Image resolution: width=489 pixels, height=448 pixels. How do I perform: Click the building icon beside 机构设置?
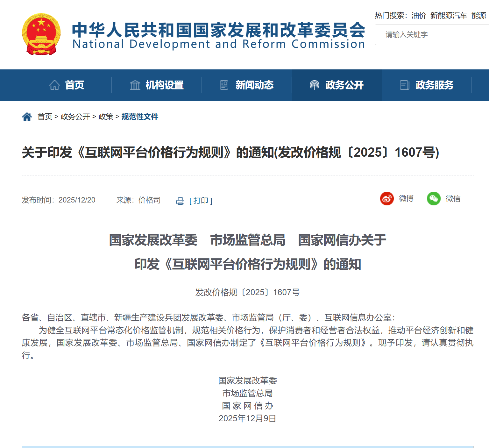[135, 85]
